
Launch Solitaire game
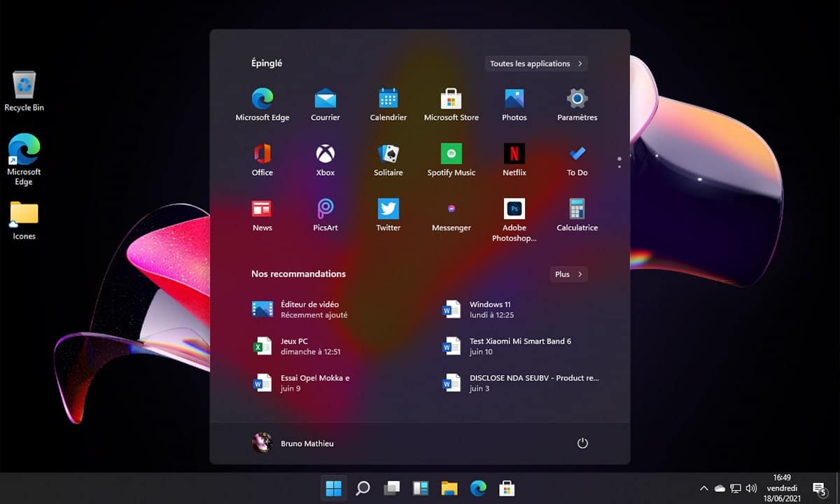(388, 160)
